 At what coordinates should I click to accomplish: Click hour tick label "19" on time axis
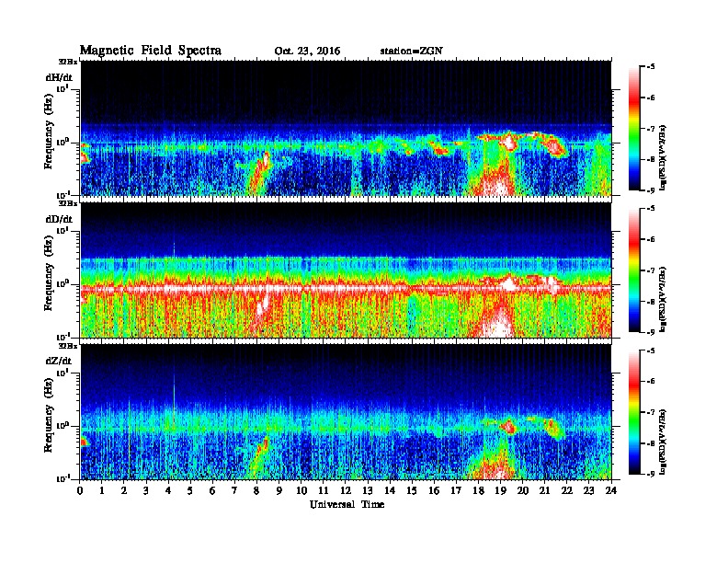500,491
